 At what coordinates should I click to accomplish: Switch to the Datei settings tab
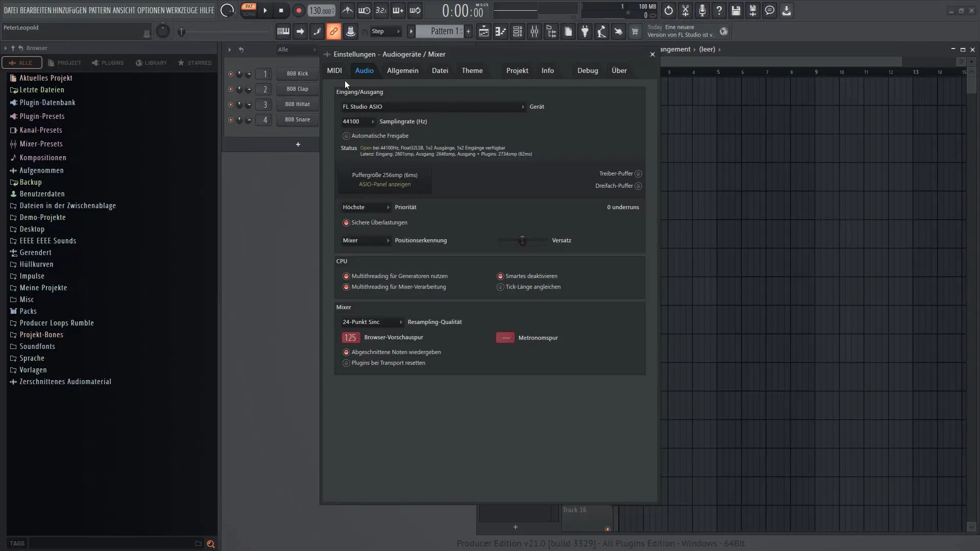[x=440, y=70]
